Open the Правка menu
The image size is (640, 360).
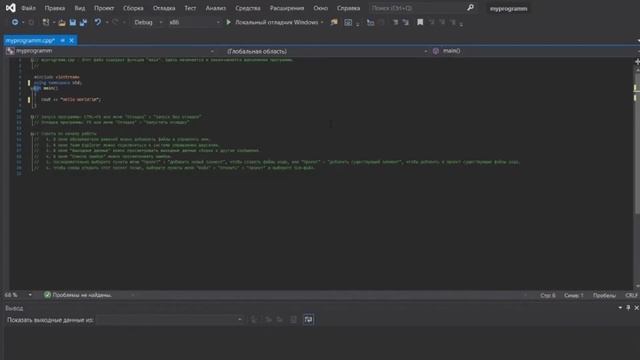[x=55, y=8]
